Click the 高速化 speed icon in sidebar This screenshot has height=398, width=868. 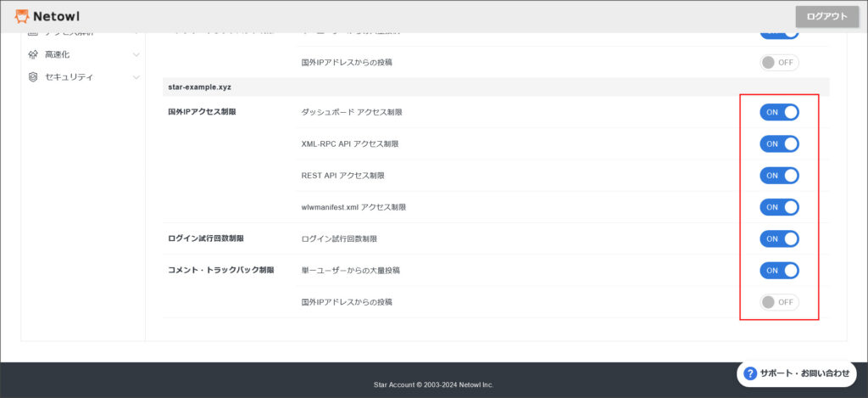click(x=33, y=55)
